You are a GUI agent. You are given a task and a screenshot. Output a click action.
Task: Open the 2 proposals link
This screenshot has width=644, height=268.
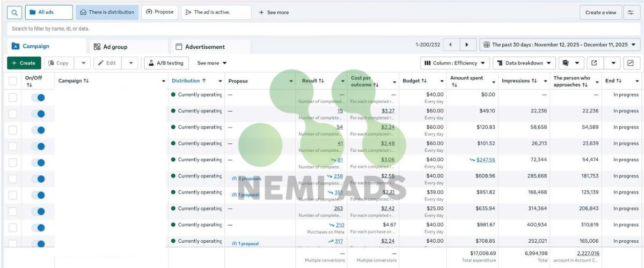[x=246, y=178]
